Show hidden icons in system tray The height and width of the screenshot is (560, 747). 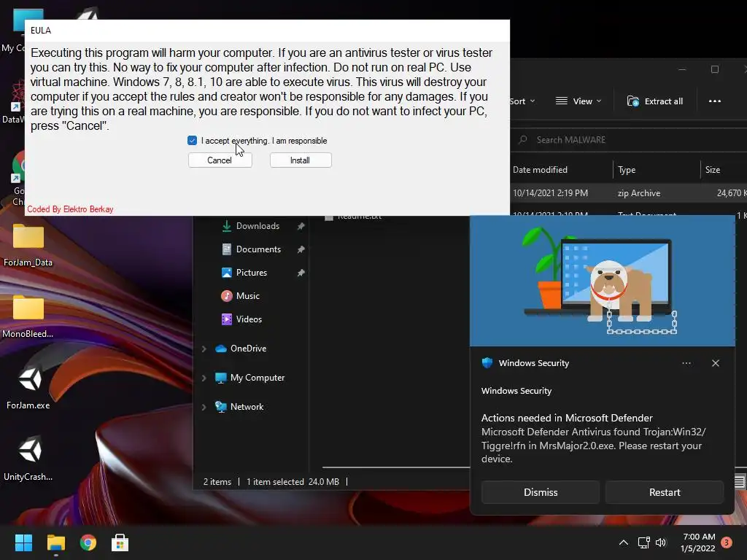click(x=623, y=542)
